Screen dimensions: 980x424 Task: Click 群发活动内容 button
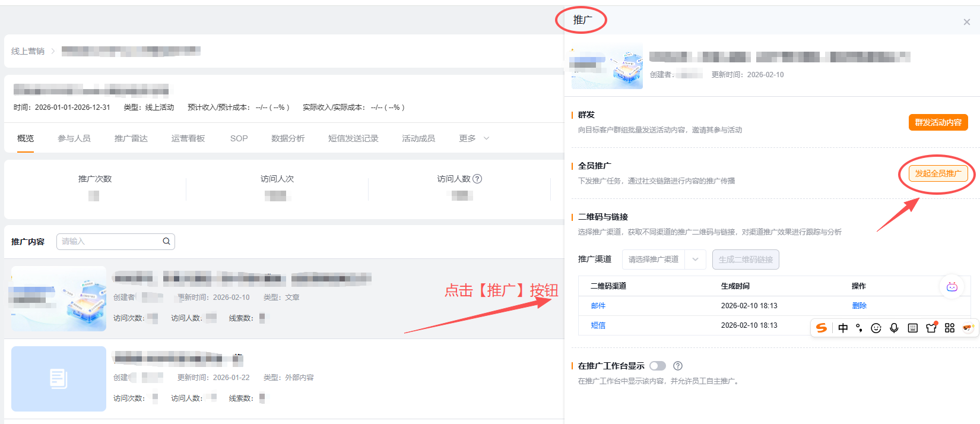coord(938,122)
